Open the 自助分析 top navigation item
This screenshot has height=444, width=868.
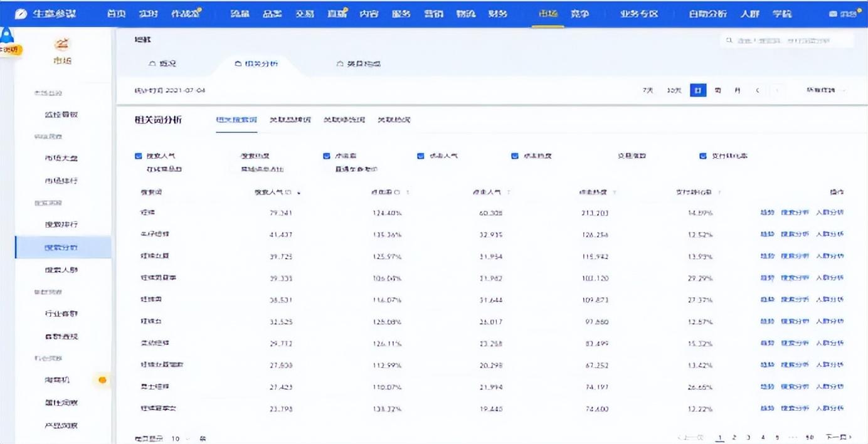tap(708, 14)
